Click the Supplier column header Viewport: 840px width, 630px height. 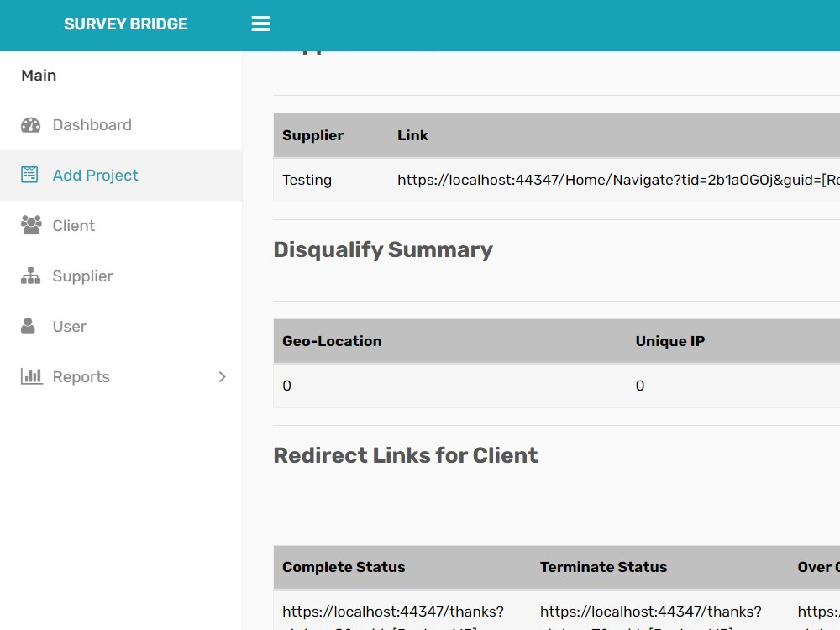coord(312,135)
